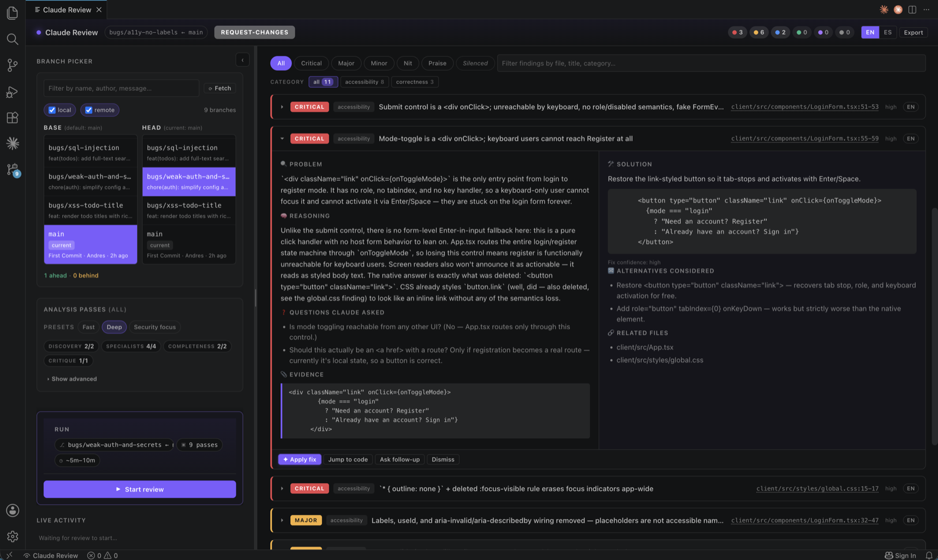Show the purple findings count pill
Viewport: 938px width, 560px height.
823,33
